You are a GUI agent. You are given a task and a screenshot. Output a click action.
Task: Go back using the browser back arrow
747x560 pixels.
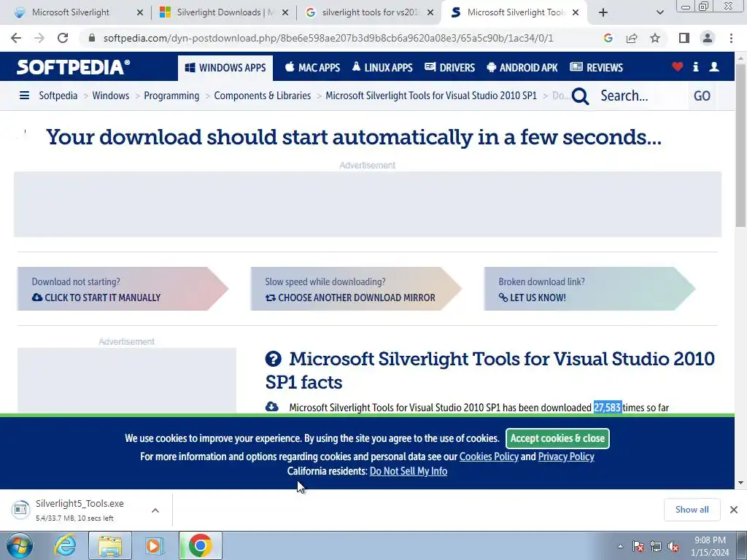click(x=16, y=38)
